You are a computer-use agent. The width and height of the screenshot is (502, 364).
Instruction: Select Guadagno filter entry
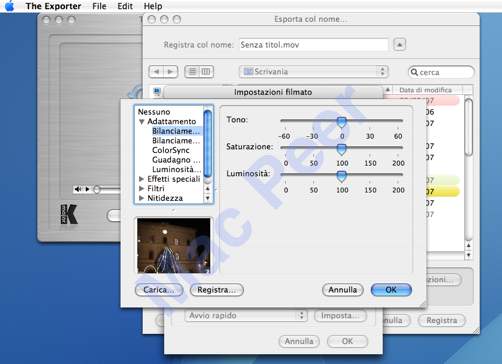[176, 160]
